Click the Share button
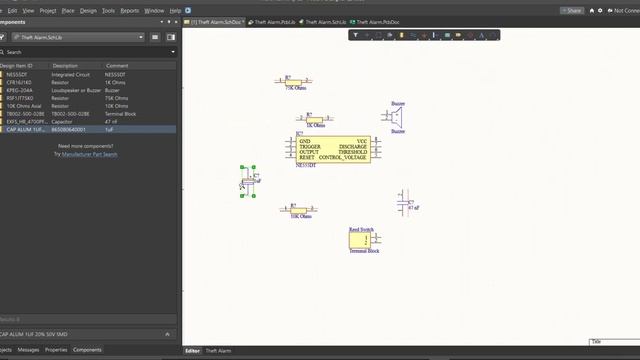This screenshot has width=640, height=360. coord(572,11)
